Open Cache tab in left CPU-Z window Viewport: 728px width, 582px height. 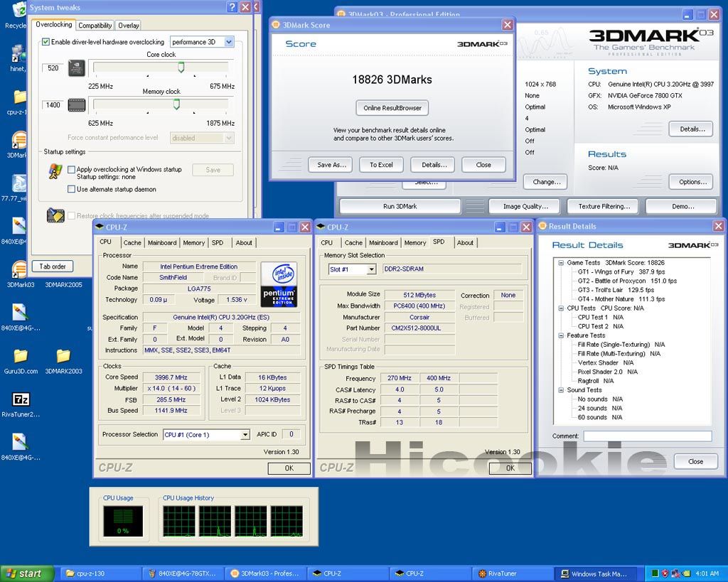[132, 243]
